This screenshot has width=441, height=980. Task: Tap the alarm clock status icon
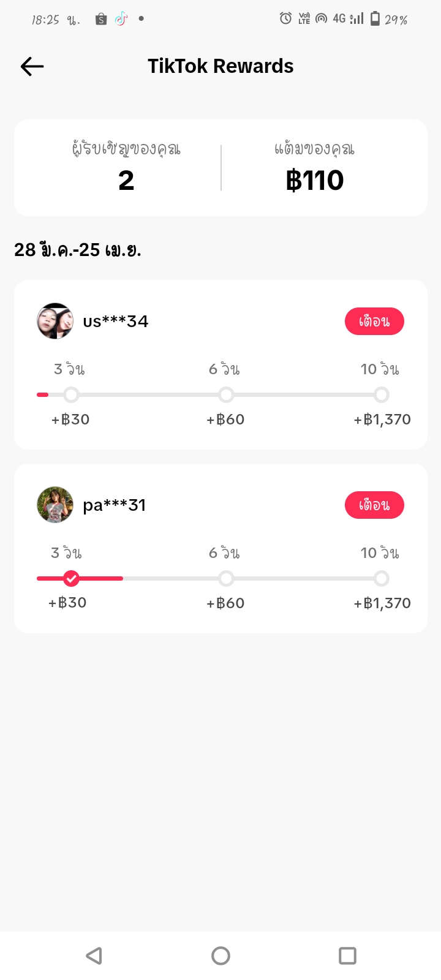285,18
